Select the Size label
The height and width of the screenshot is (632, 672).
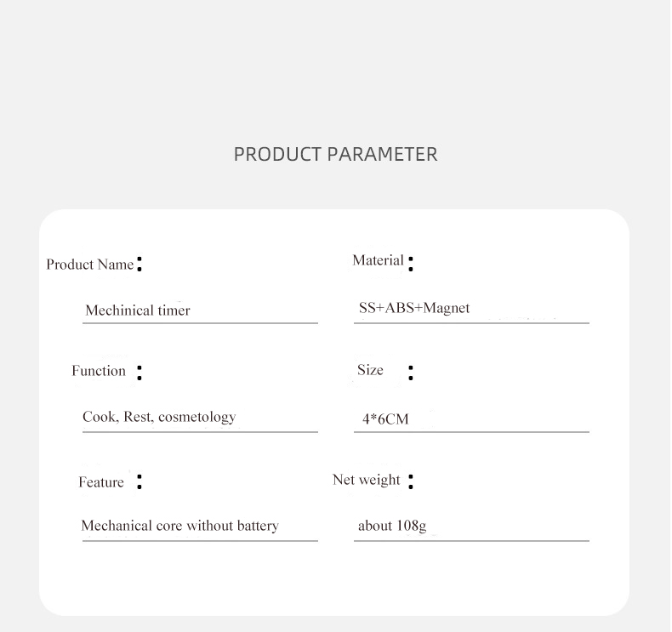click(x=370, y=370)
